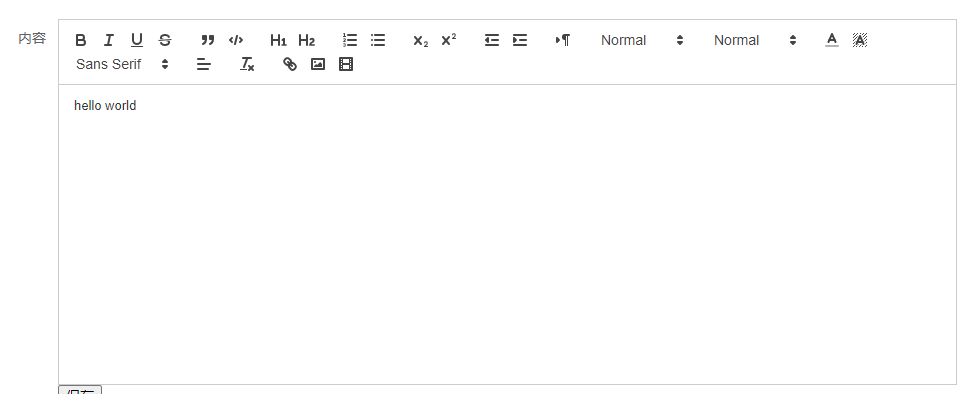This screenshot has height=394, width=962.
Task: Insert a video
Action: 346,64
